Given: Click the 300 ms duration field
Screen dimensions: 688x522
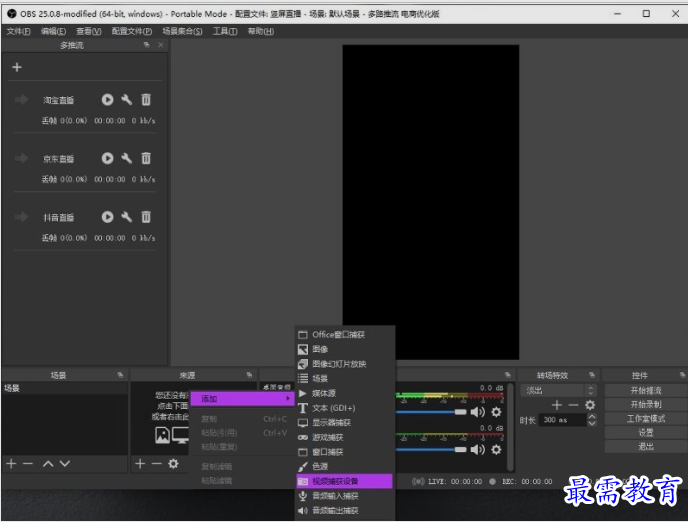Looking at the screenshot, I should click(563, 420).
